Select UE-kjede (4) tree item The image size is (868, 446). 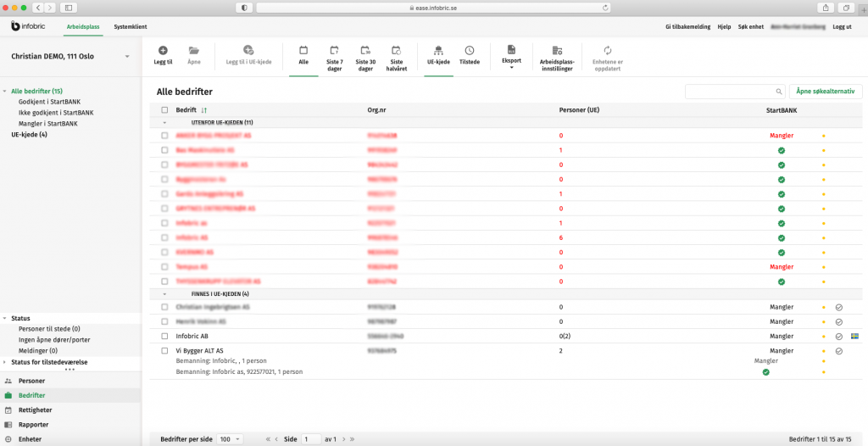pos(30,134)
